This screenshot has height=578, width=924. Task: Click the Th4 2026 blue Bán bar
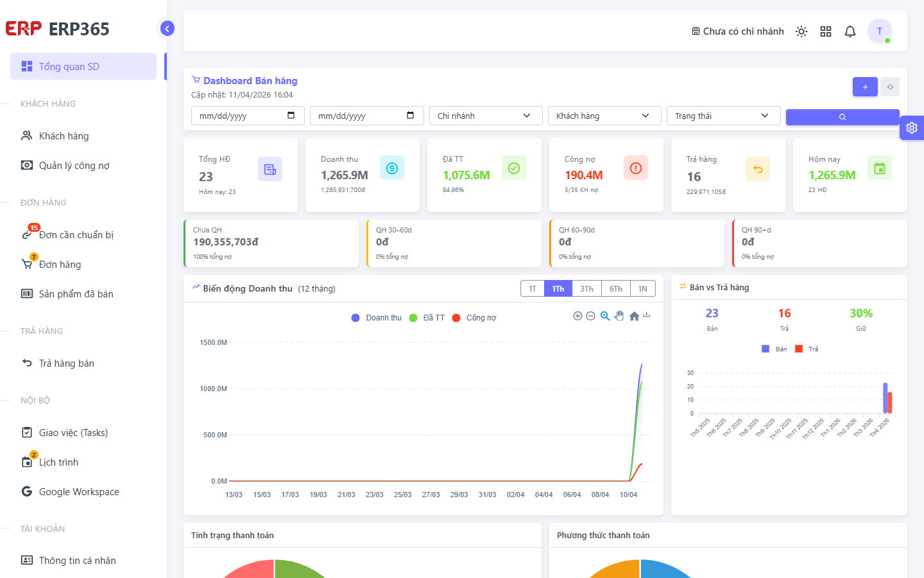tap(886, 398)
